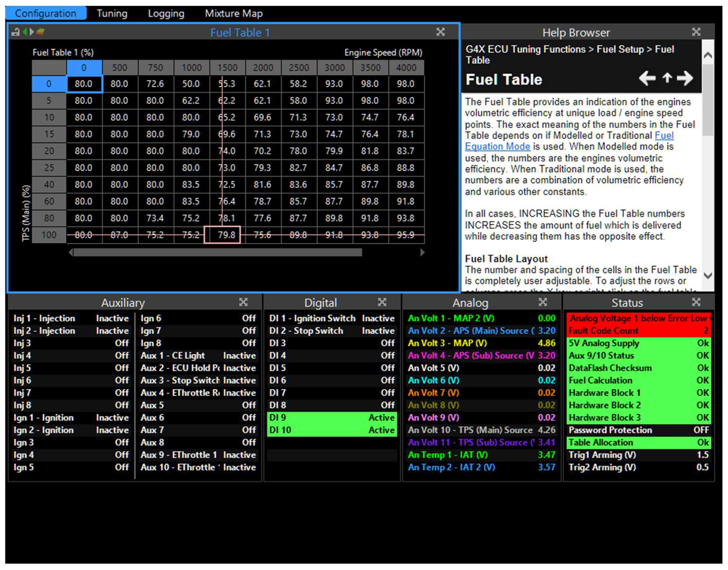Close the Analog panel
This screenshot has height=570, width=728.
pos(543,302)
